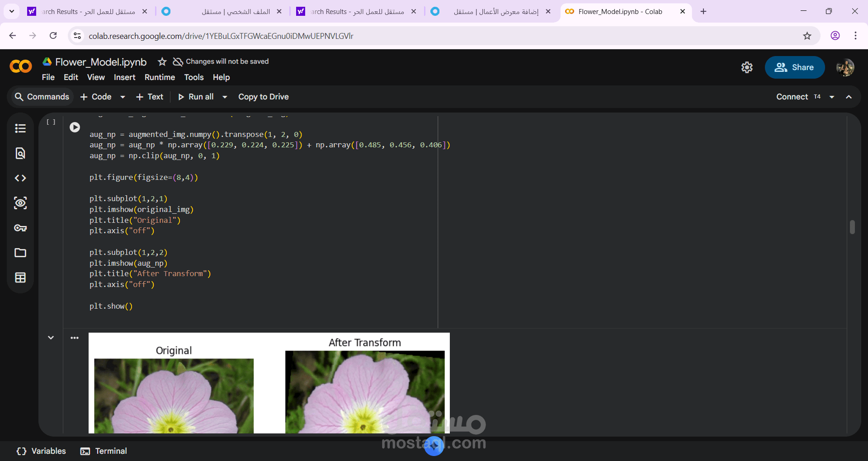Click Connect T4 button
The image size is (868, 461).
point(798,97)
